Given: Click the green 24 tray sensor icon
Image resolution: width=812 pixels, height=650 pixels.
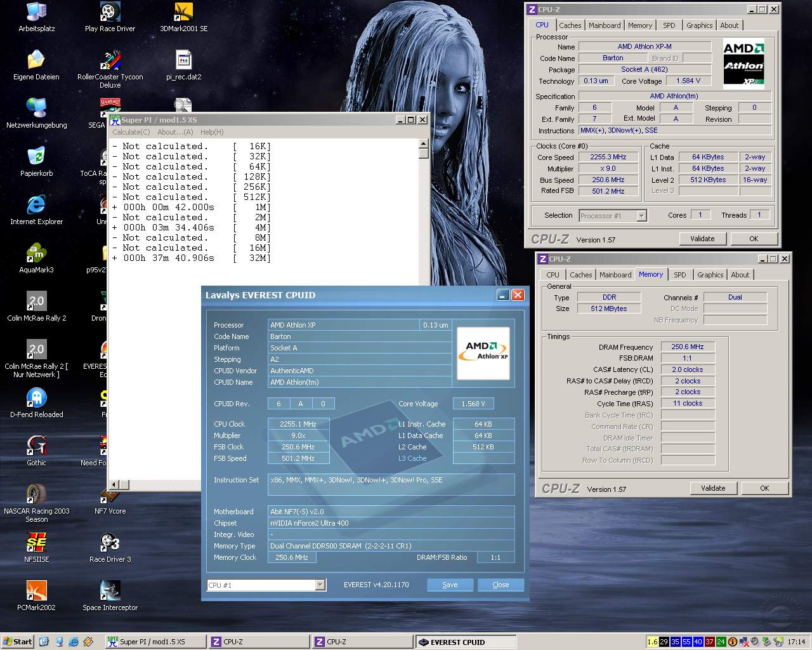Looking at the screenshot, I should click(721, 642).
